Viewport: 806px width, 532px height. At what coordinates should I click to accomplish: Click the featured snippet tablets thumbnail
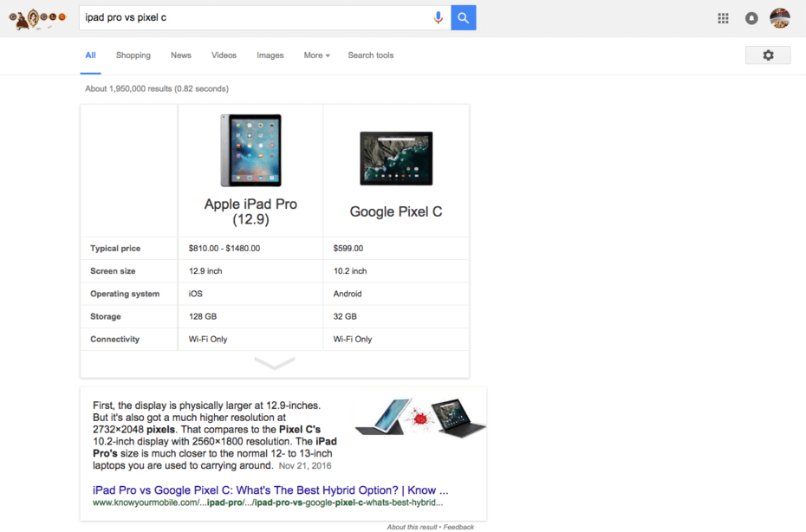coord(420,417)
